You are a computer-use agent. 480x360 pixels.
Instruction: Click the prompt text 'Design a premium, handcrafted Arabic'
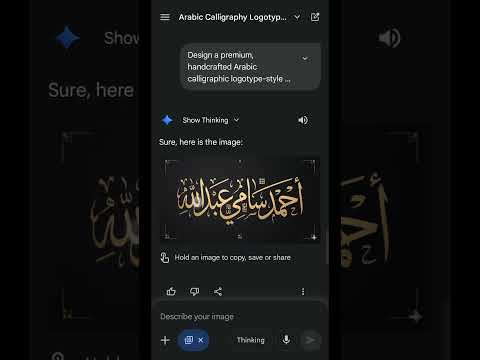pyautogui.click(x=222, y=61)
